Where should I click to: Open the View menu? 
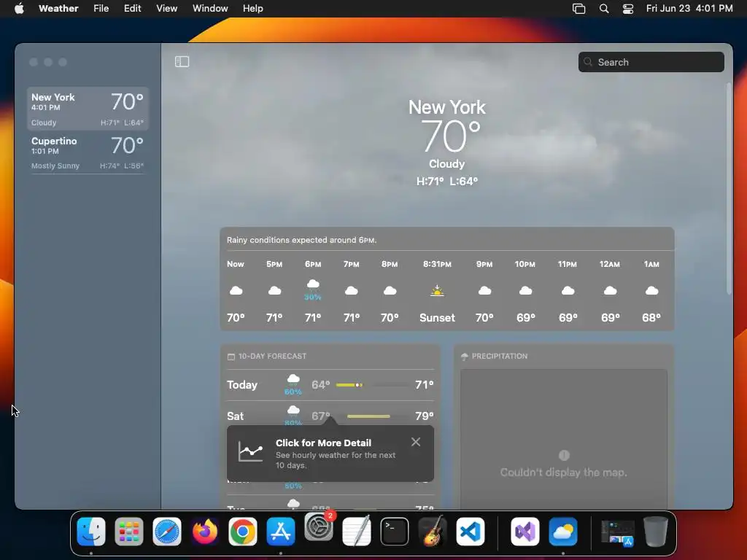pos(167,9)
